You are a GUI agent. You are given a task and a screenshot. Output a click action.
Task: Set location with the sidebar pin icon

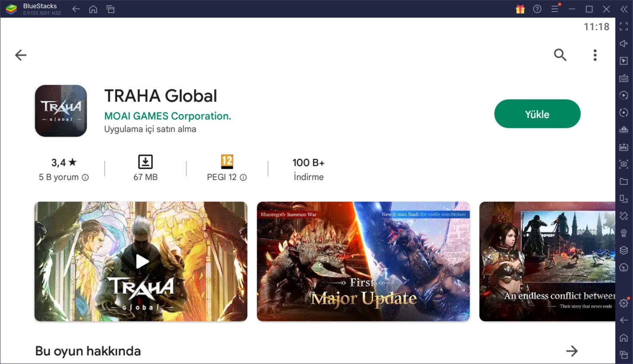[x=624, y=233]
